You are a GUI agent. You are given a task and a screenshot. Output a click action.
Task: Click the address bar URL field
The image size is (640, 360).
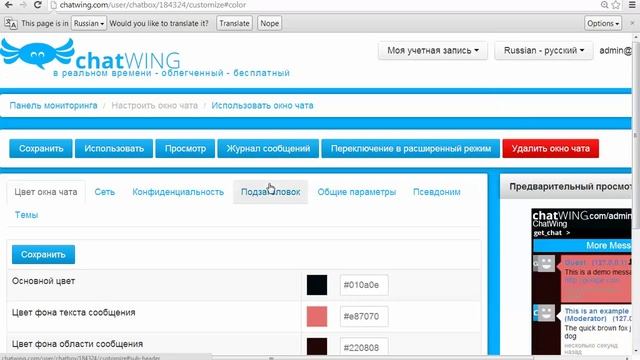point(322,5)
